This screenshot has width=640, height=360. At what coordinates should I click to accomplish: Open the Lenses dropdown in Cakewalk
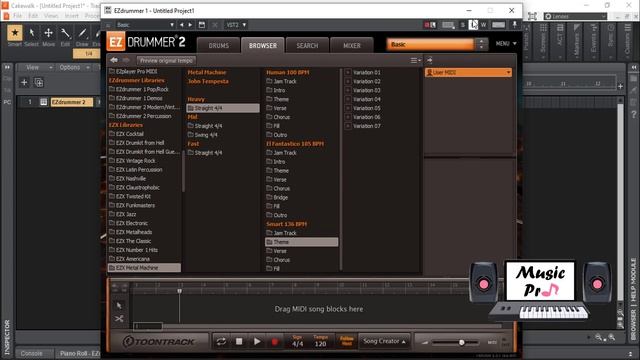coord(576,16)
